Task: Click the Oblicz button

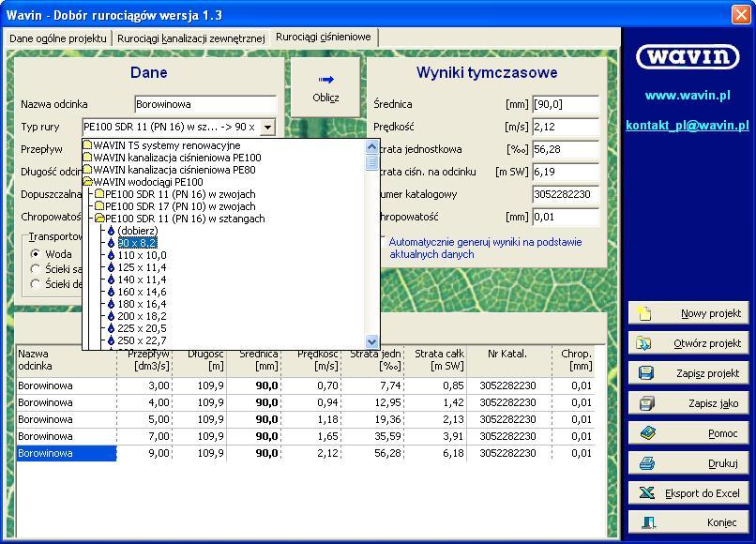Action: [x=325, y=87]
